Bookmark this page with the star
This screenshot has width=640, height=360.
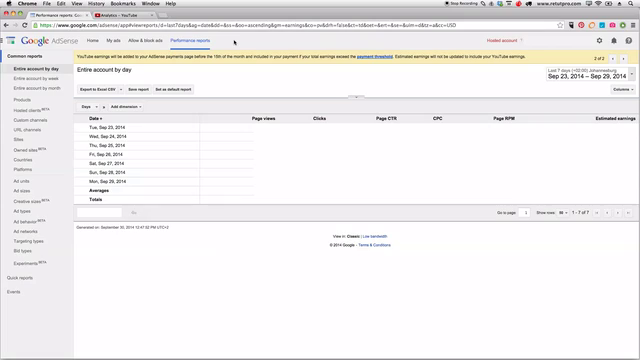[560, 25]
